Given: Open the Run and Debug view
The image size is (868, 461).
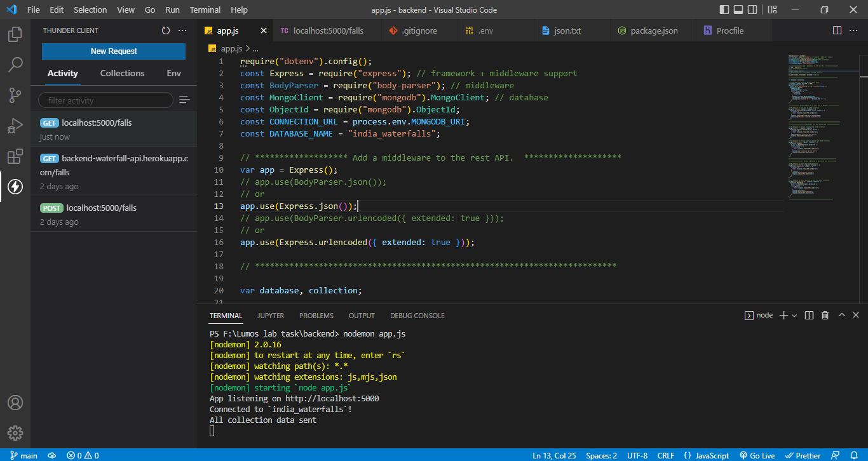Looking at the screenshot, I should coord(15,126).
